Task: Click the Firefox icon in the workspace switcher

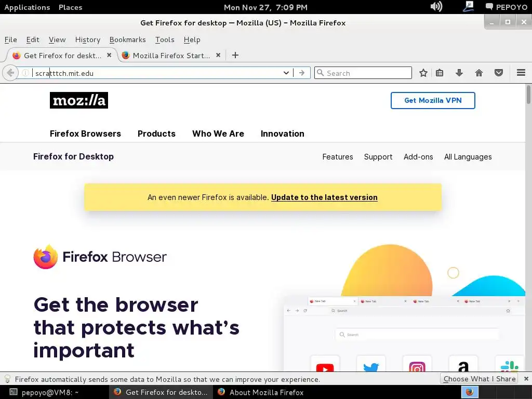Action: click(470, 392)
